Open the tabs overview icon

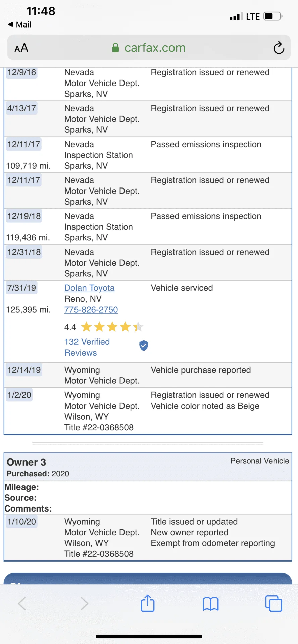point(274,603)
